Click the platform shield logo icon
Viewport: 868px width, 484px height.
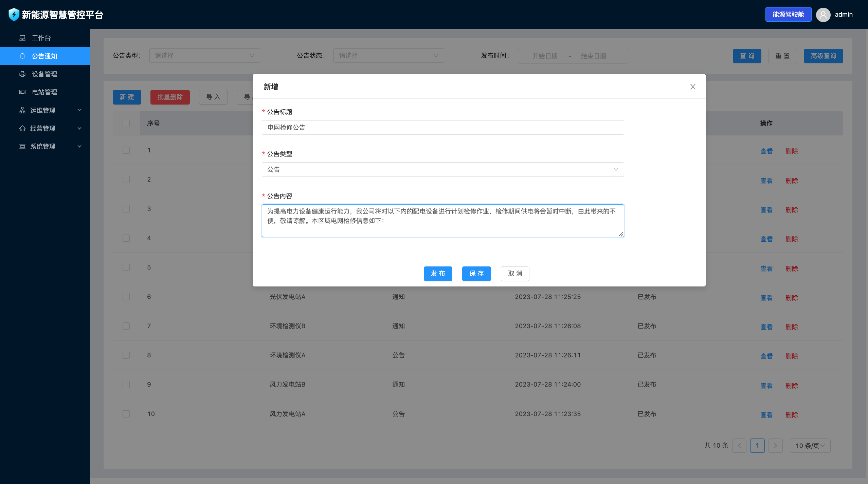point(14,15)
